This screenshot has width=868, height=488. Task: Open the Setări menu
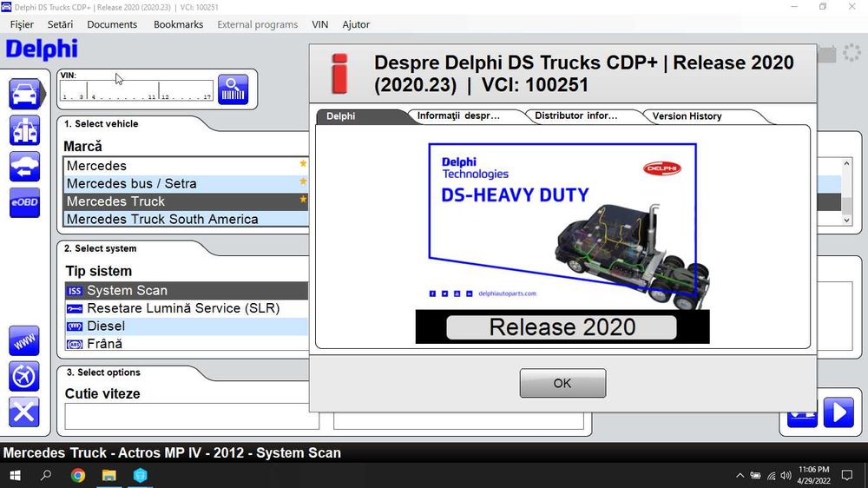click(x=60, y=24)
